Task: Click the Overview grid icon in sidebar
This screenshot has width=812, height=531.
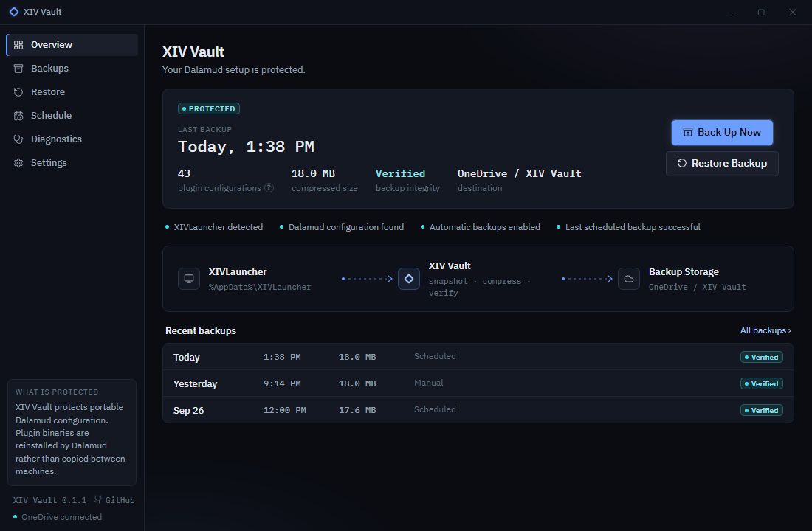Action: (x=18, y=45)
